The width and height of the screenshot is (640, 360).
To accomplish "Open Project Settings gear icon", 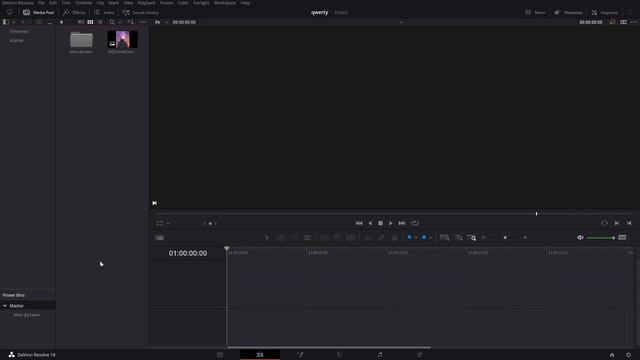I will click(629, 355).
